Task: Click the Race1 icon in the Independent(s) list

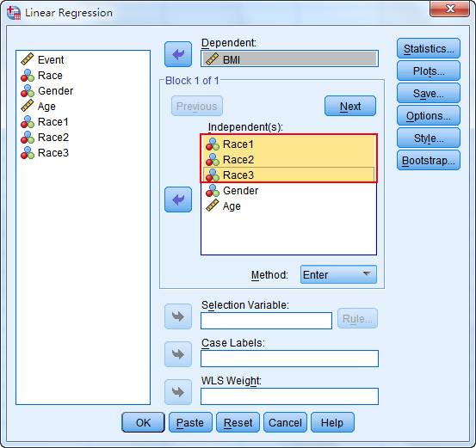Action: pyautogui.click(x=213, y=144)
